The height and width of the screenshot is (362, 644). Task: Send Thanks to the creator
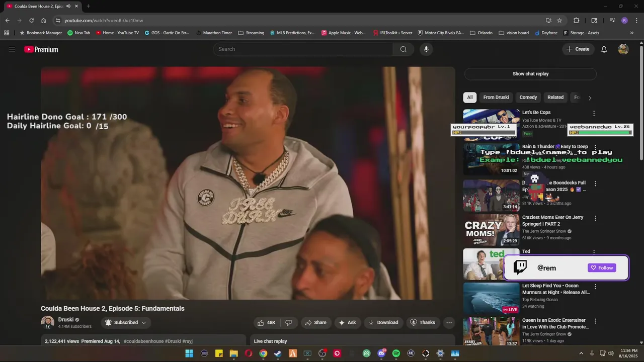click(x=423, y=323)
